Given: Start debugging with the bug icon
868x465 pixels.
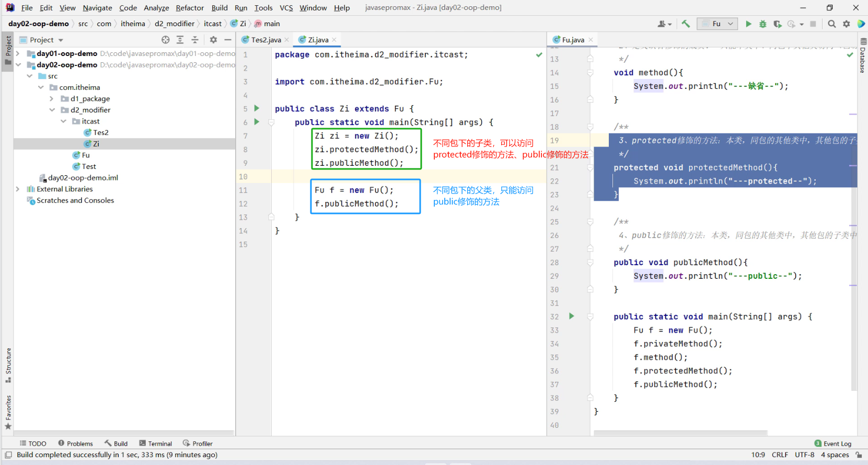Looking at the screenshot, I should tap(763, 24).
